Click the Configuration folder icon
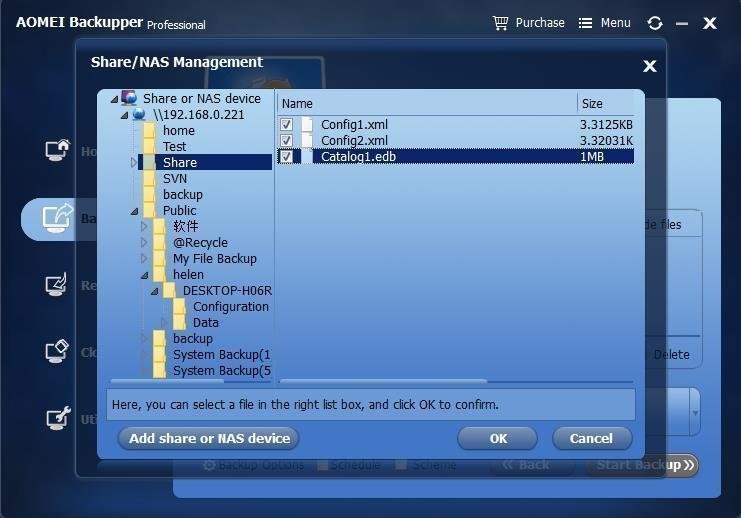Image resolution: width=741 pixels, height=518 pixels. [179, 306]
